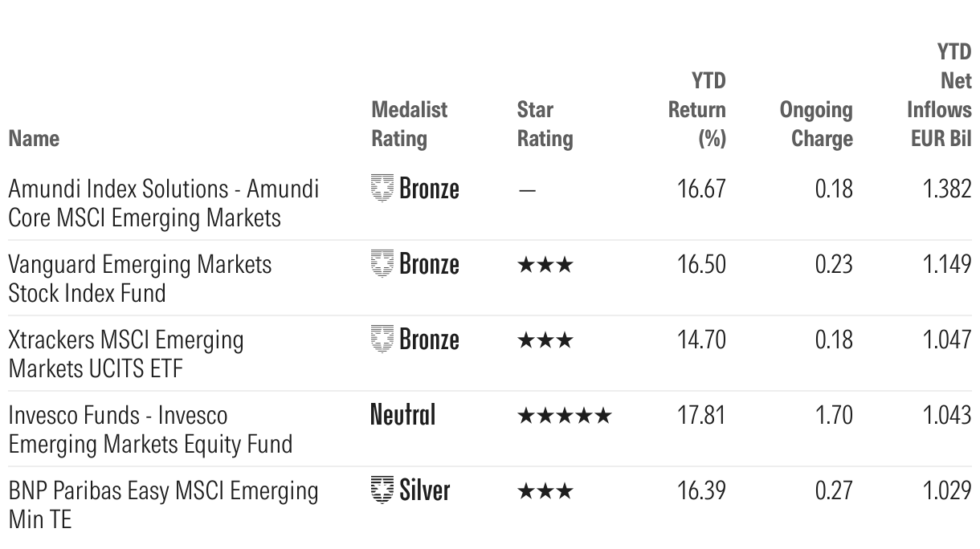Sort by Ongoing Charge column header
Image resolution: width=980 pixels, height=549 pixels.
click(x=816, y=124)
